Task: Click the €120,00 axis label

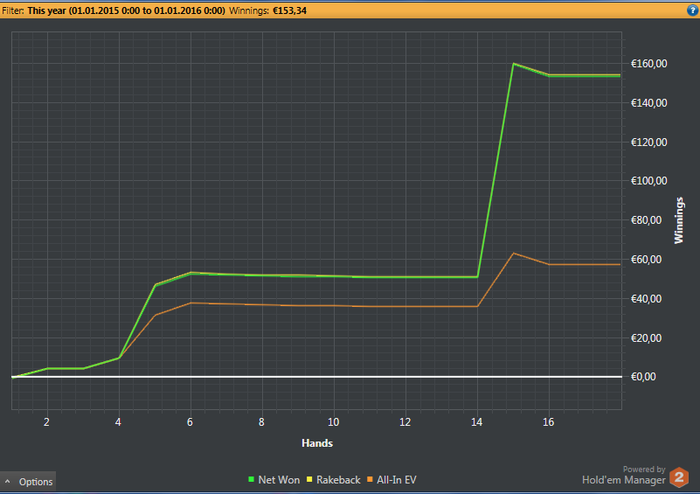Action: pyautogui.click(x=649, y=142)
